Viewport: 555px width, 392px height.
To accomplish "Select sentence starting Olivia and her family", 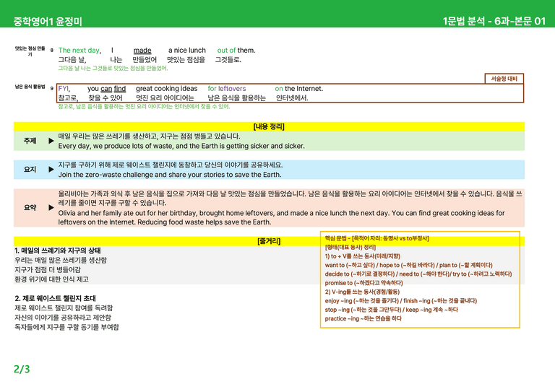I will [x=281, y=217].
